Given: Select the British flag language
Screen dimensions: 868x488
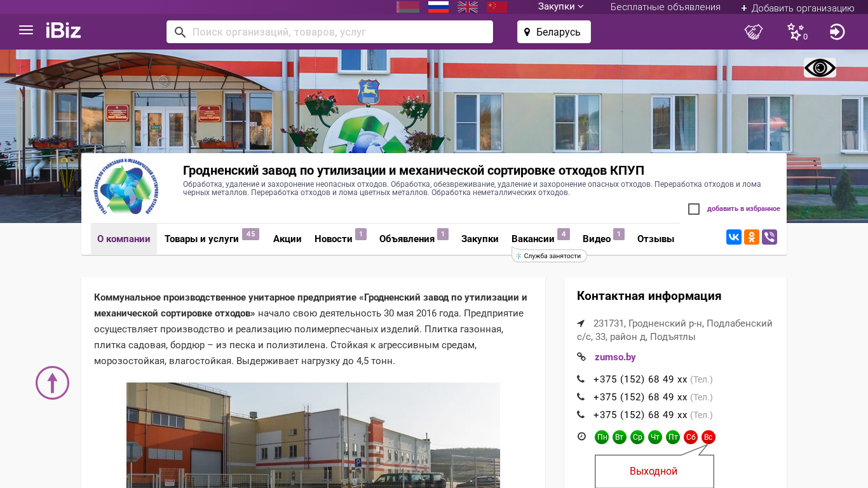Looking at the screenshot, I should [x=468, y=7].
